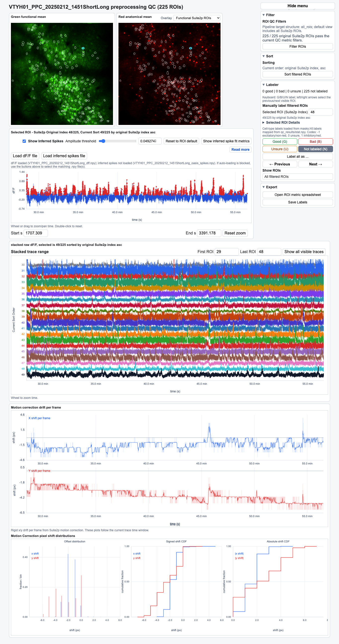Screen dimensions: 339x644
Task: Label the ROI as Bad (B)
Action: click(x=315, y=142)
